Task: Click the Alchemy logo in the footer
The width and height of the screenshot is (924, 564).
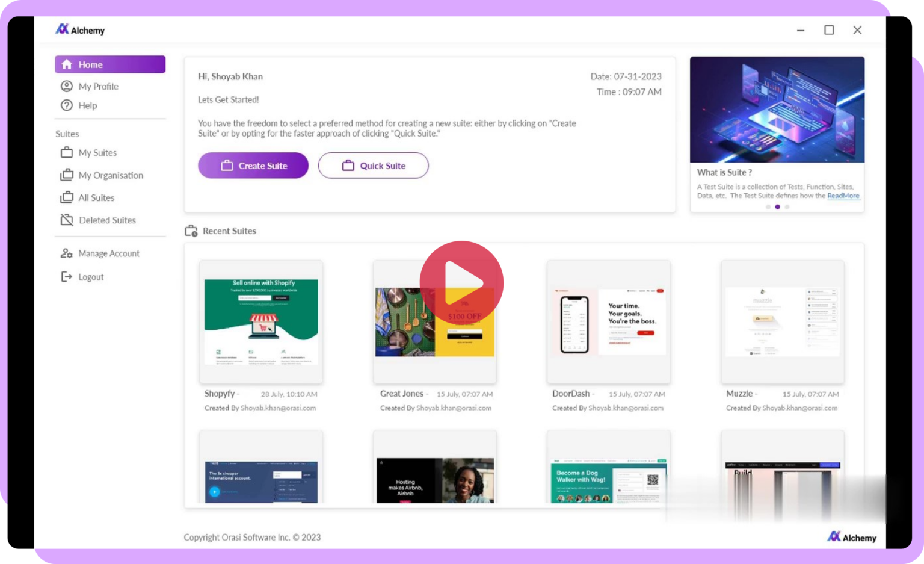Action: [x=851, y=537]
